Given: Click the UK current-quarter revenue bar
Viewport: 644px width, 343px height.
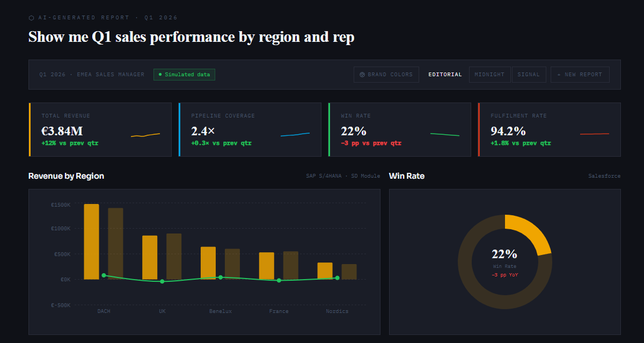Looking at the screenshot, I should (150, 257).
